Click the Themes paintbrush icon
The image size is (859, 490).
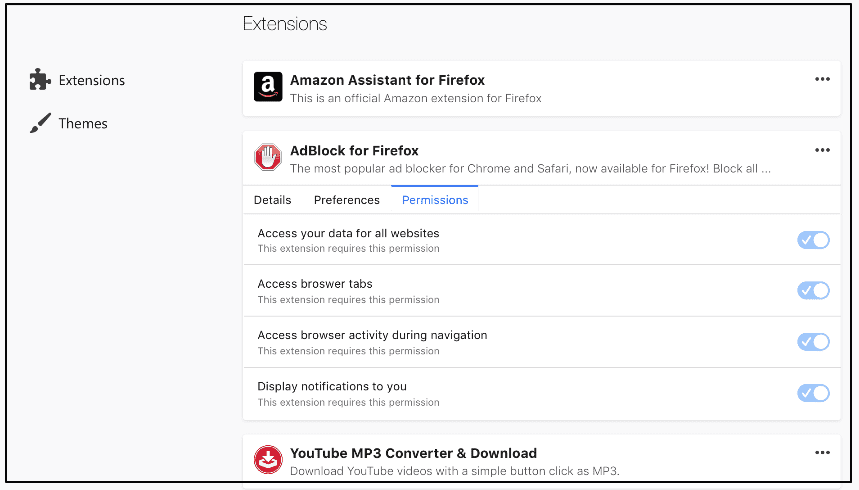[40, 123]
